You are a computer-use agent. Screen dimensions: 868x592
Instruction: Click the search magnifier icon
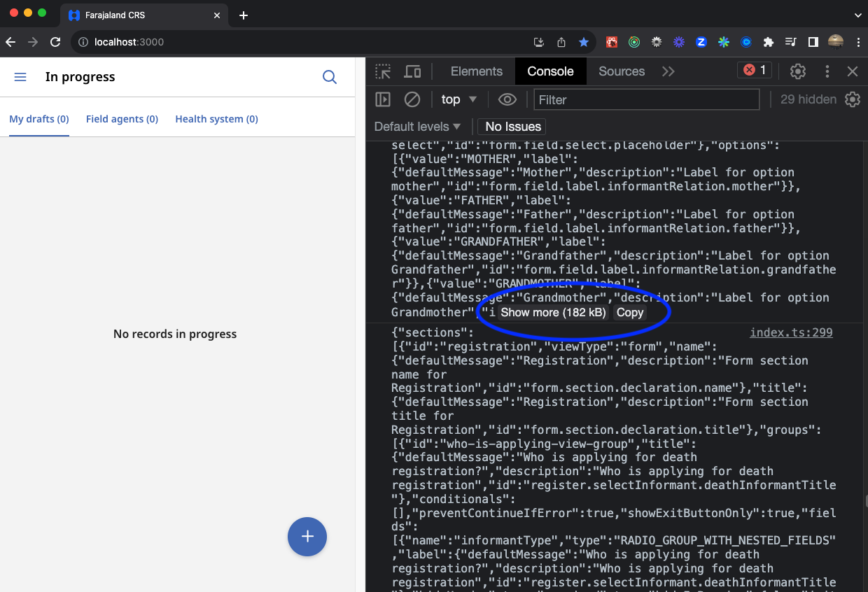click(x=330, y=77)
